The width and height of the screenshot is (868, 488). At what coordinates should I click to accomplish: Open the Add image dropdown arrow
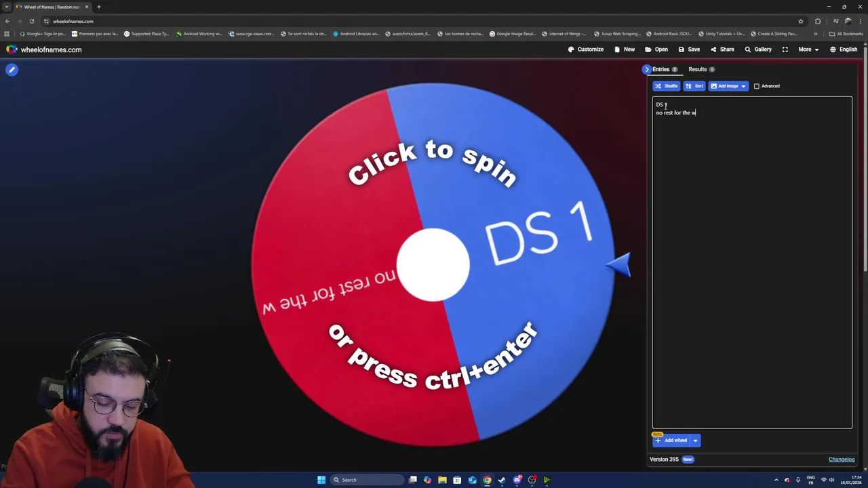coord(743,86)
